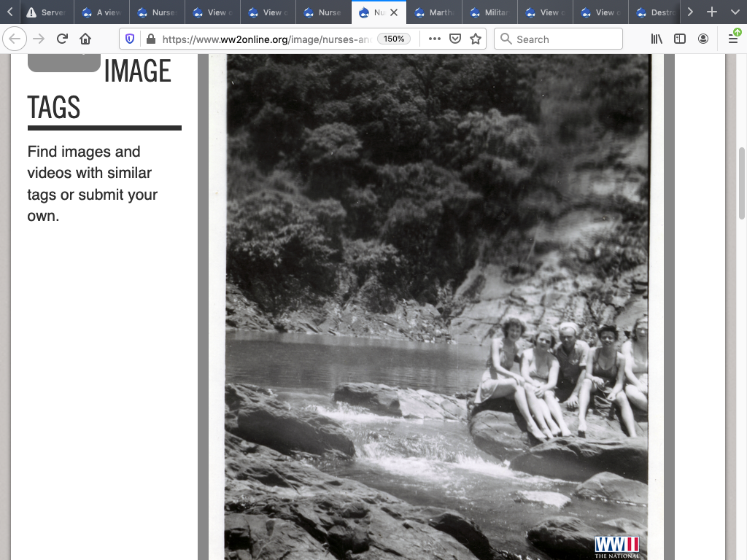View site security padlock details
Viewport: 747px width, 560px height.
point(150,39)
